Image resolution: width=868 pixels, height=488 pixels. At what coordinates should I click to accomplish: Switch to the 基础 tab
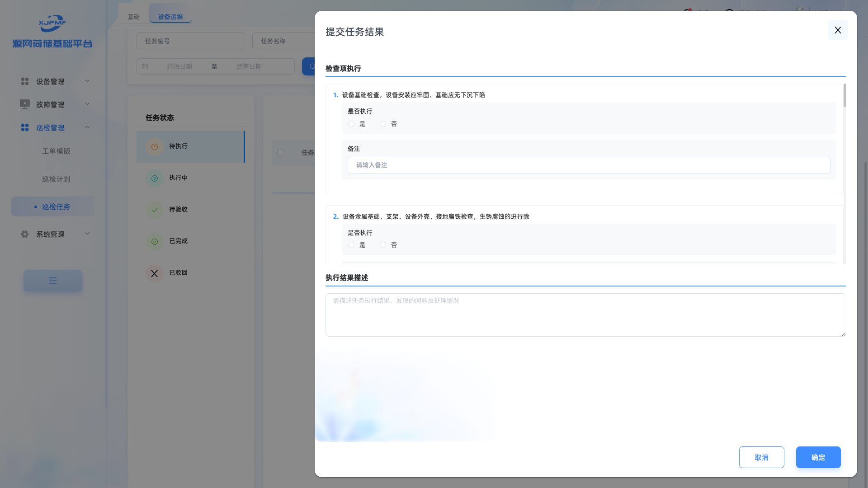tap(133, 17)
